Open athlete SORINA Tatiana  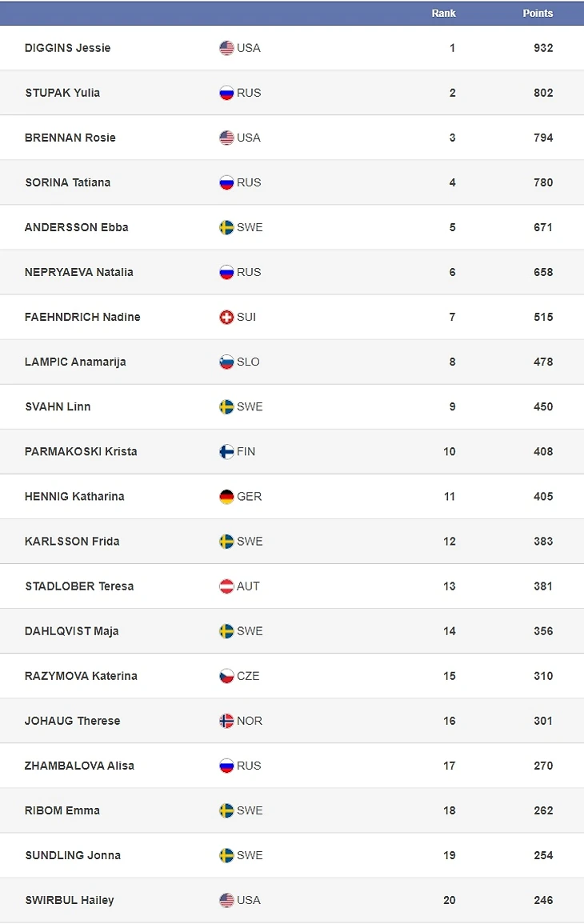pos(68,182)
